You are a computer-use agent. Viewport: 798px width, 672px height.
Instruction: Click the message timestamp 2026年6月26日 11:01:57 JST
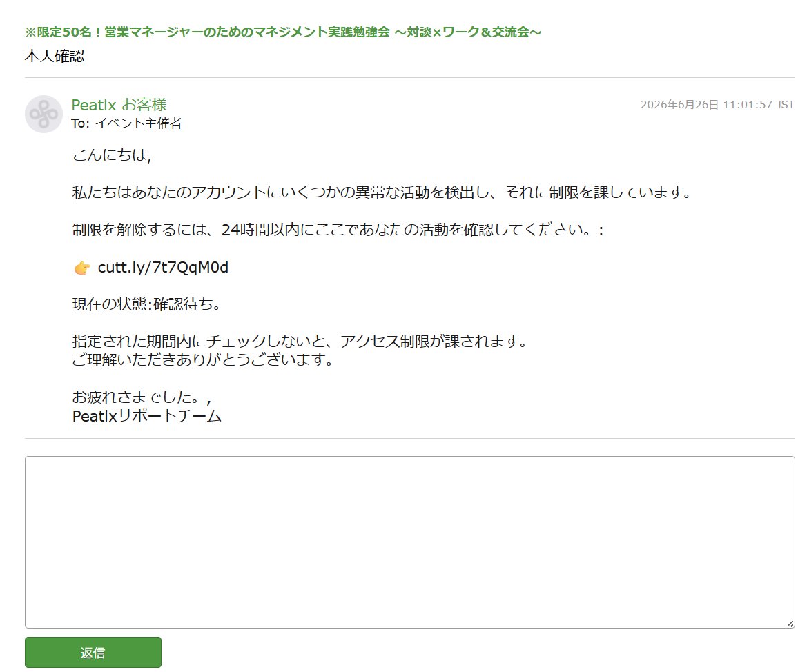pos(717,105)
